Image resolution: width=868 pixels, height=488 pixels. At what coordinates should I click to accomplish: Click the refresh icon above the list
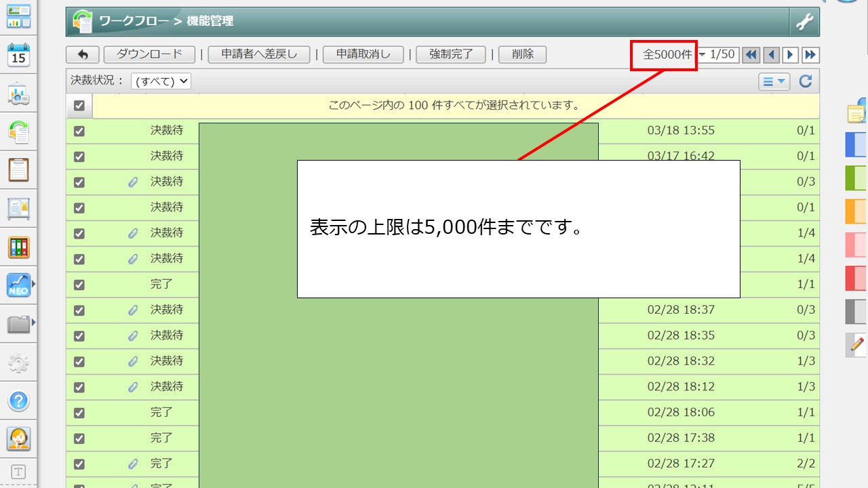(x=805, y=81)
